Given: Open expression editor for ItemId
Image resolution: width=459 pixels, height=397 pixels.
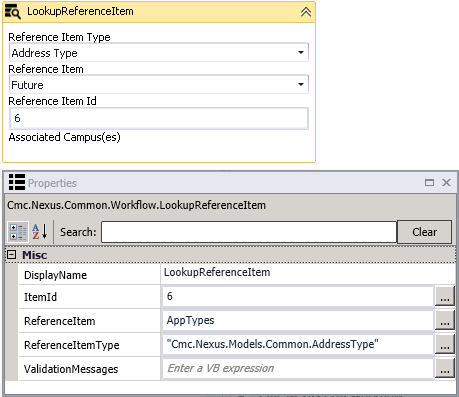Looking at the screenshot, I should click(x=445, y=296).
